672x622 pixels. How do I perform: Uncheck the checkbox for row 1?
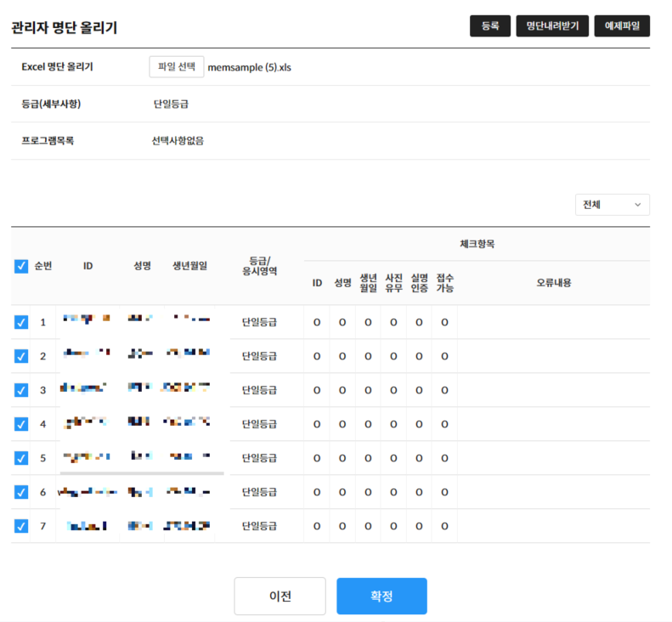pyautogui.click(x=21, y=322)
